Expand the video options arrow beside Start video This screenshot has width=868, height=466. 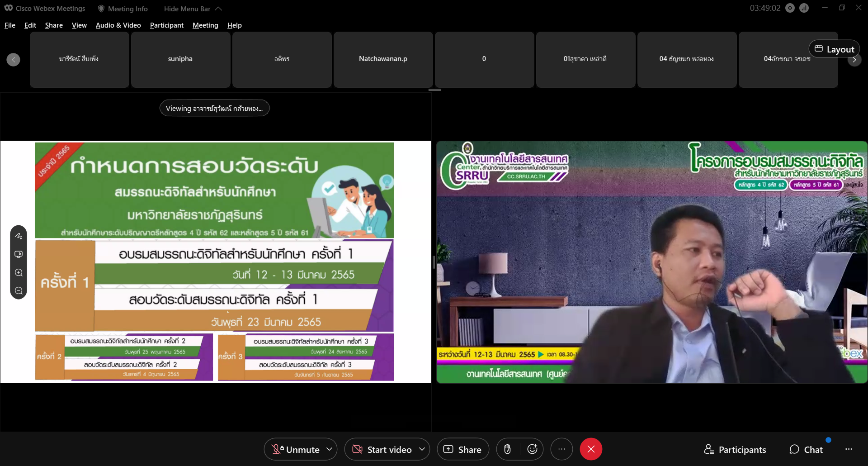coord(422,449)
